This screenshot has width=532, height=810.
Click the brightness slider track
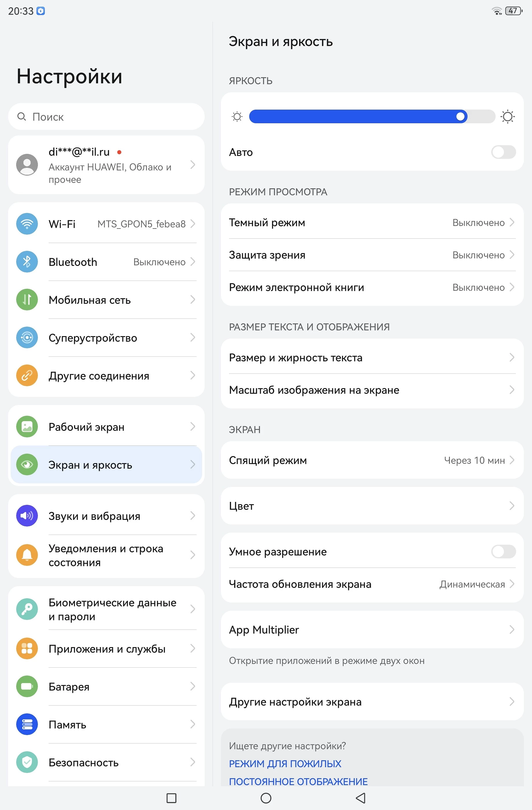pyautogui.click(x=372, y=117)
